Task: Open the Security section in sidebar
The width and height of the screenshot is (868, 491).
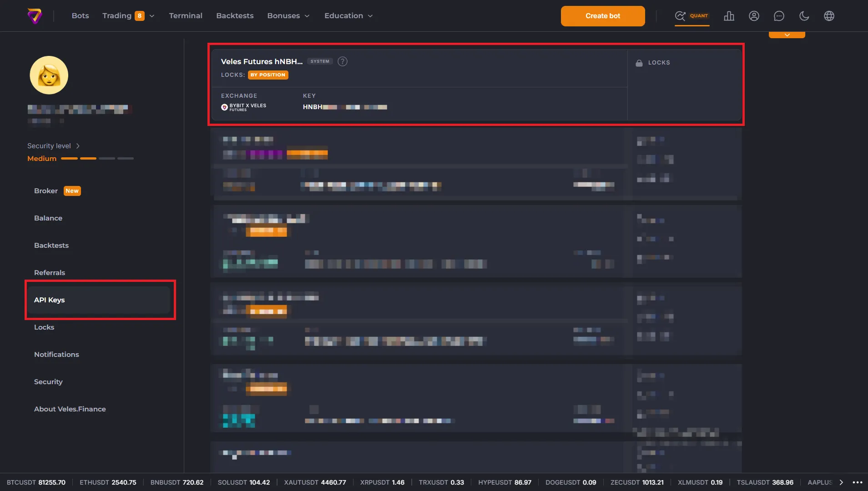Action: pos(48,382)
